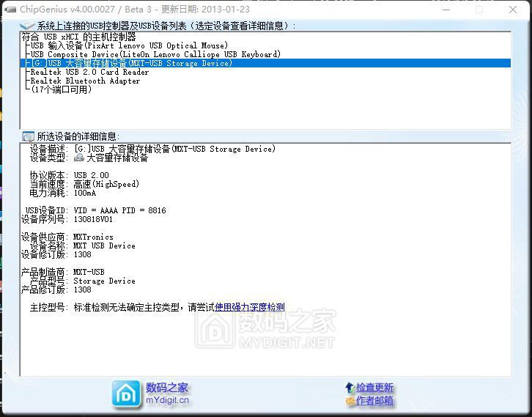The image size is (532, 417).
Task: Click the magnifier icon beside 所选设备的详细信息
Action: (28, 136)
